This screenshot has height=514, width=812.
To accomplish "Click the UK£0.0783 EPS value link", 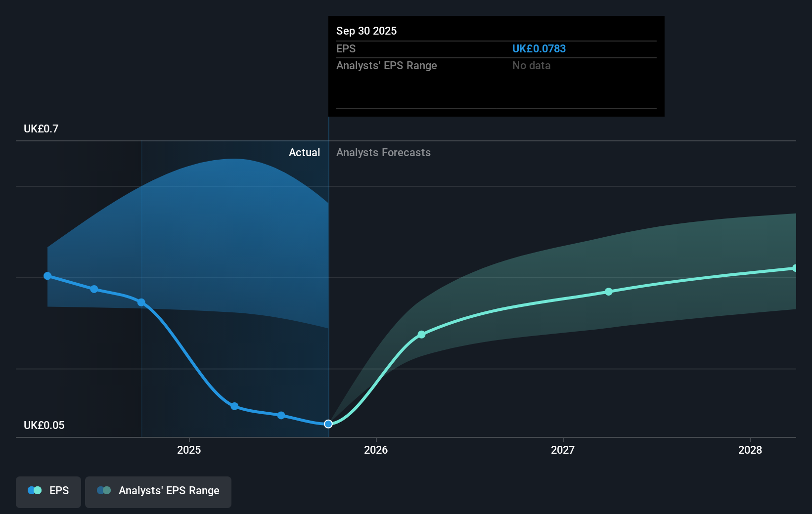I will coord(539,48).
